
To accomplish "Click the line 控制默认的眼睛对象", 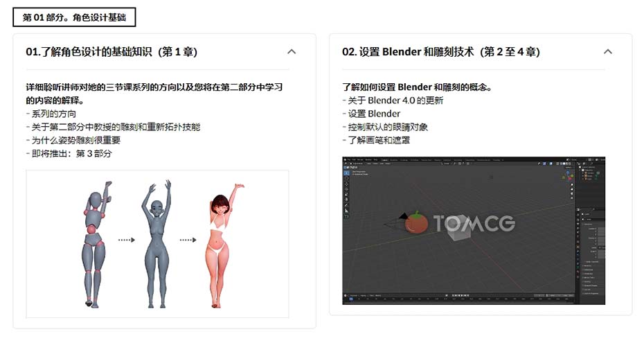I will (385, 127).
